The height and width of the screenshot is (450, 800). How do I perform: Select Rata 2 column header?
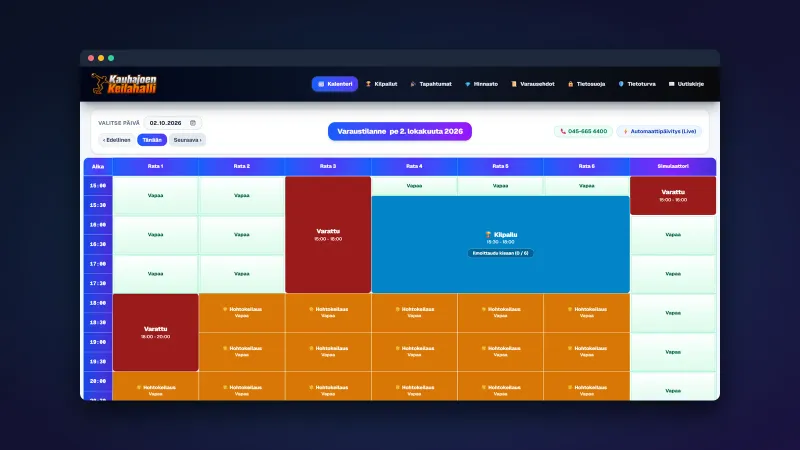click(242, 166)
